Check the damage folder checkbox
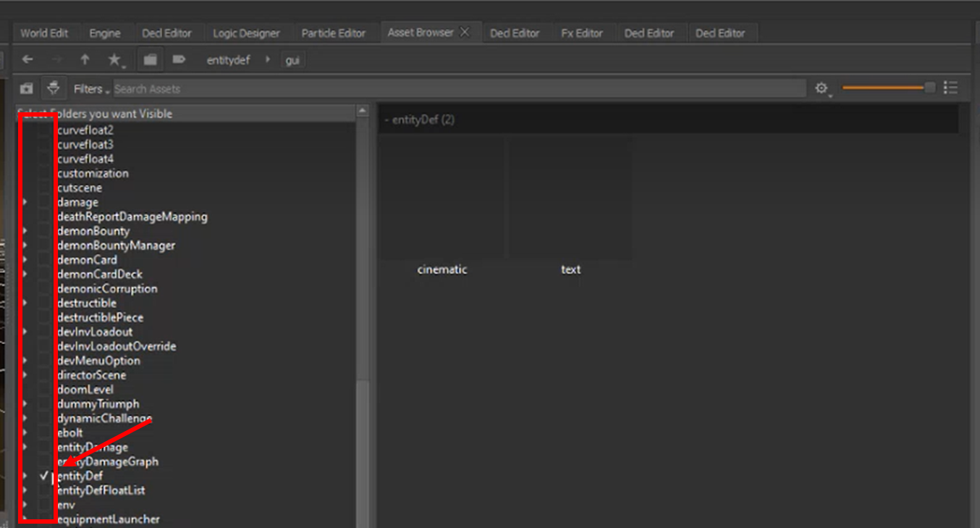 [44, 202]
